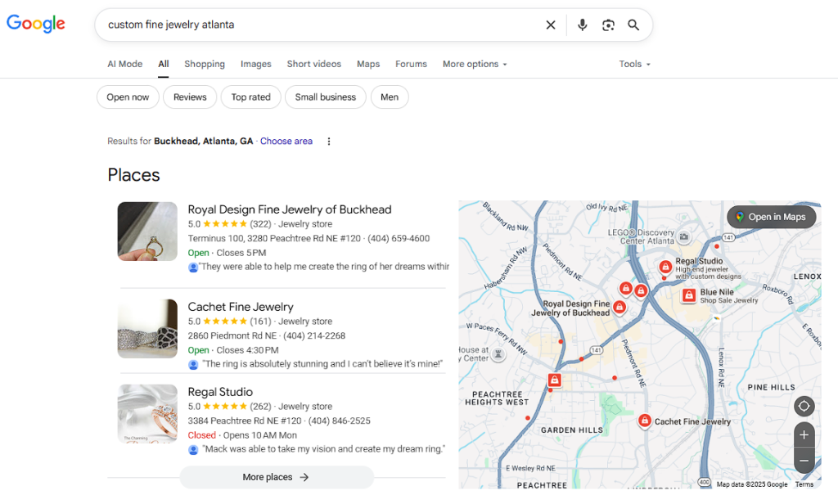Click jewelry pin right of highway pair
The width and height of the screenshot is (838, 504).
coord(642,290)
